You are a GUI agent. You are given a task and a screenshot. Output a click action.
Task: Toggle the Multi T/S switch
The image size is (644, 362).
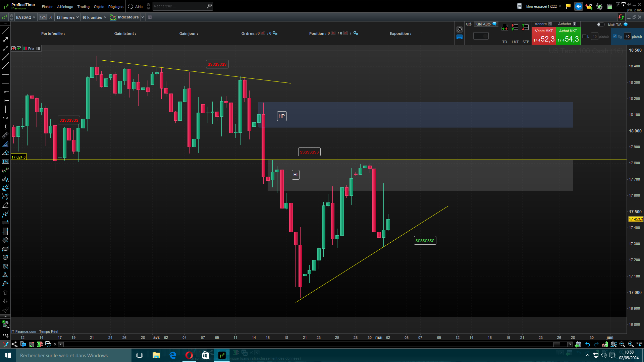[x=600, y=24]
